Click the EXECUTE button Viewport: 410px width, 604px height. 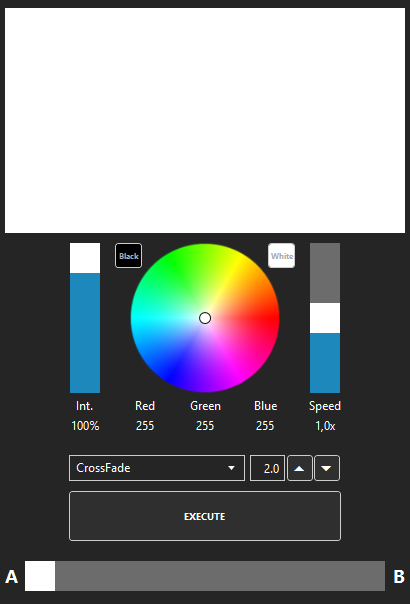pyautogui.click(x=205, y=516)
